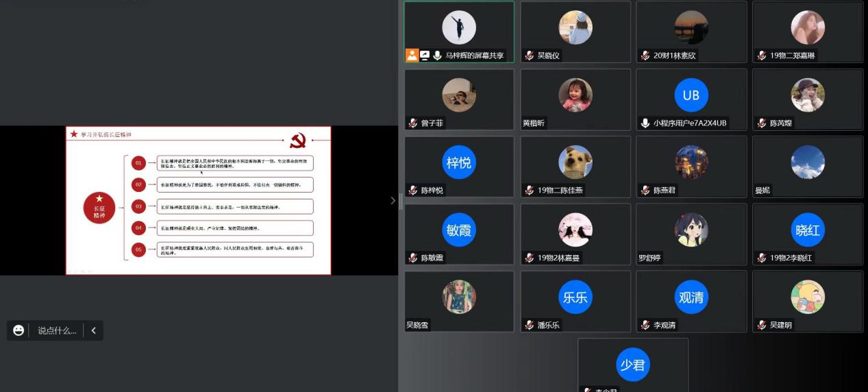868x392 pixels.
Task: Select the 黄楷昕 participant video tile
Action: click(575, 99)
